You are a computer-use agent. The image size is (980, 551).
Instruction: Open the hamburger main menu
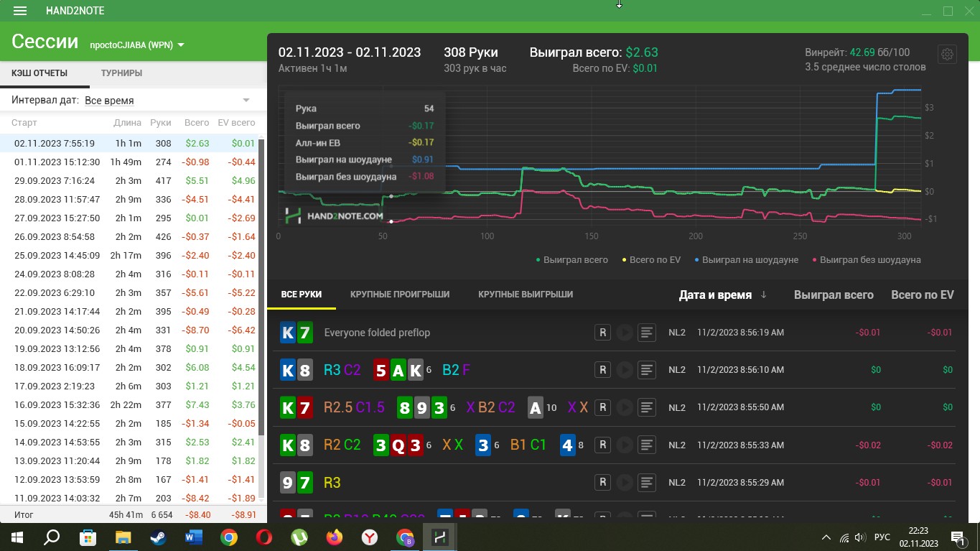(20, 11)
